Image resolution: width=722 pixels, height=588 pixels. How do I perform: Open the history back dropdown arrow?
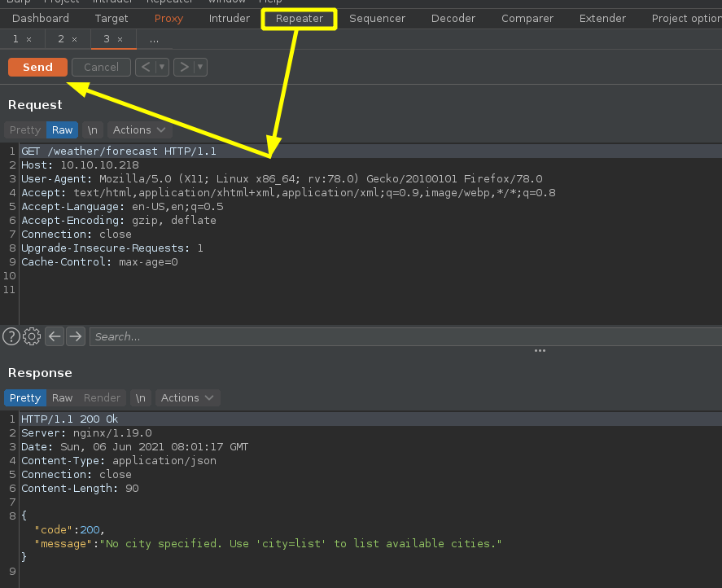point(163,68)
